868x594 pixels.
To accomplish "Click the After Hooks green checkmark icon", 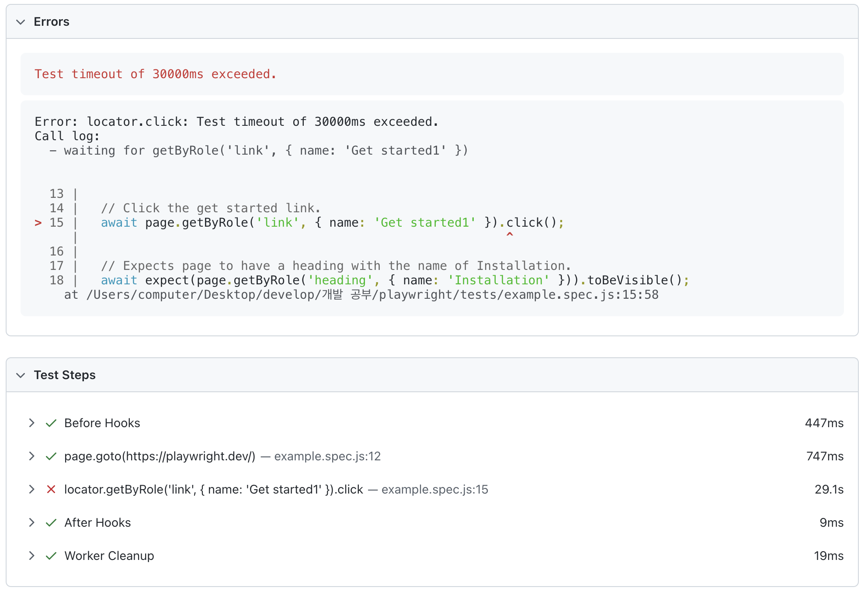I will coord(51,522).
